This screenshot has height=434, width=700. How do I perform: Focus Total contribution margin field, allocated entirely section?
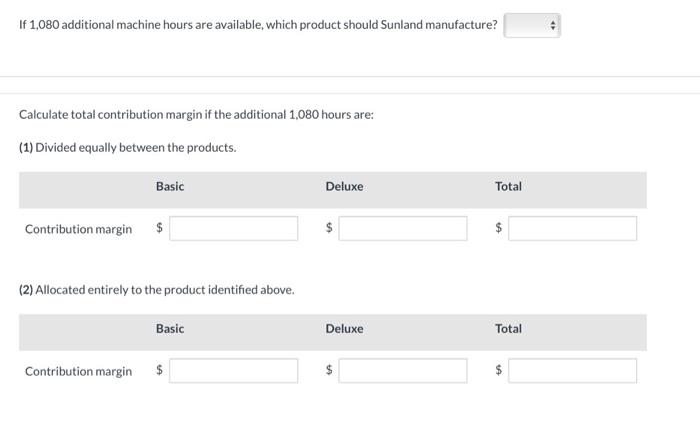tap(572, 371)
